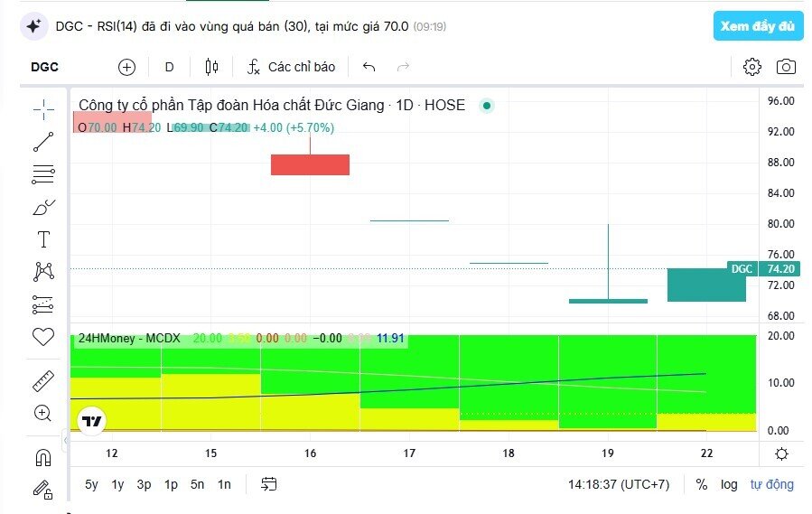Viewport: 812px width, 514px height.
Task: Toggle percent scale mode
Action: coord(701,484)
